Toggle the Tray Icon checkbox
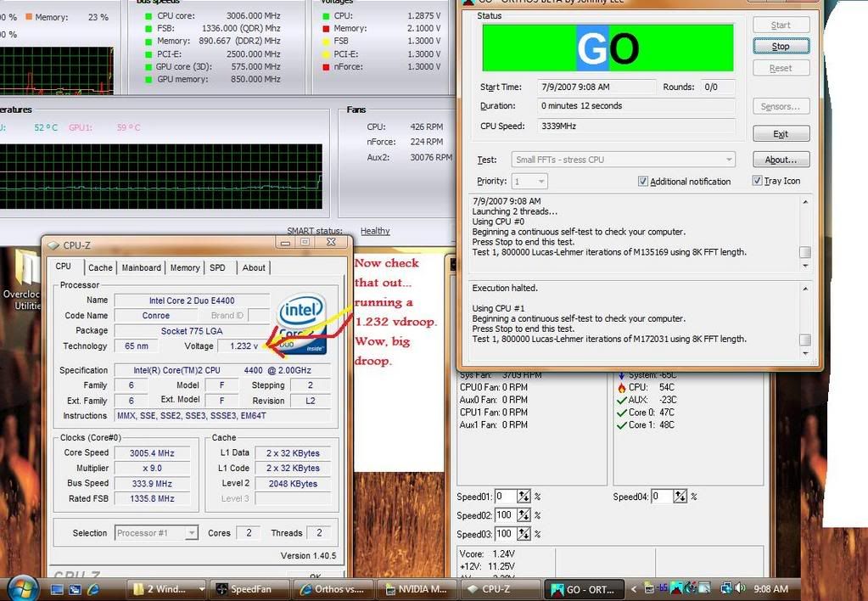Image resolution: width=868 pixels, height=601 pixels. [758, 181]
